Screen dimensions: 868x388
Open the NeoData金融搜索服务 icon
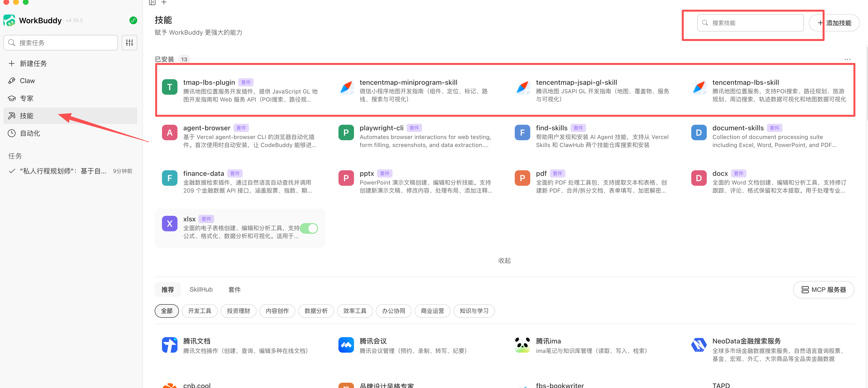(699, 345)
